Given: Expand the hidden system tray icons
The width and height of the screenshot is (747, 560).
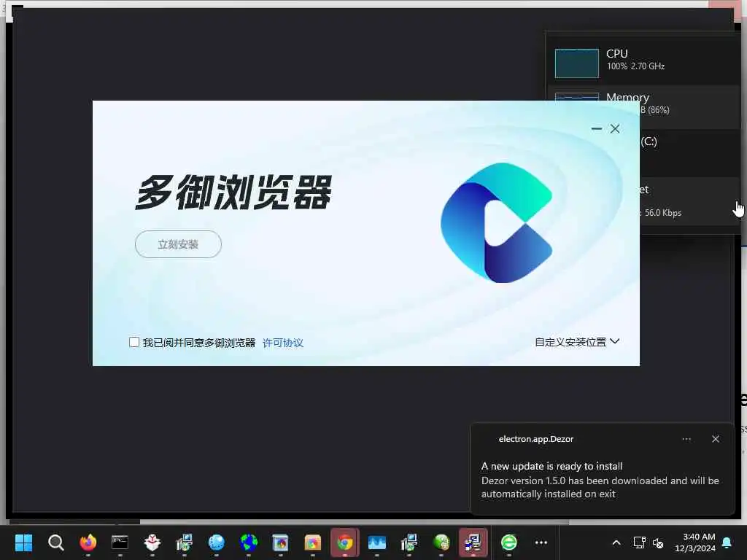Looking at the screenshot, I should point(616,542).
